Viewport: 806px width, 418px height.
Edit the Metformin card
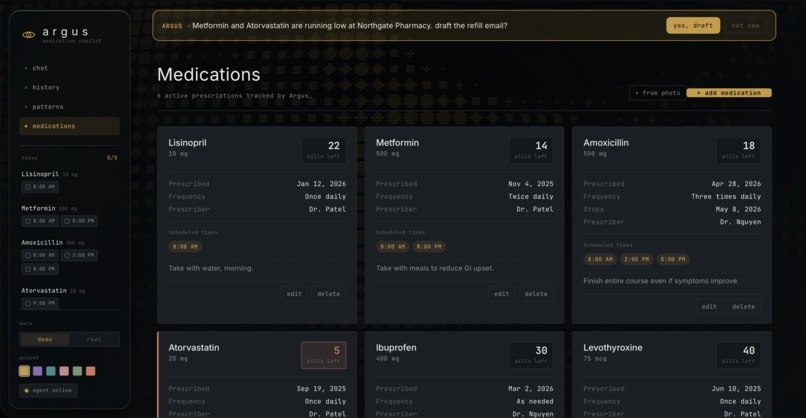point(502,294)
